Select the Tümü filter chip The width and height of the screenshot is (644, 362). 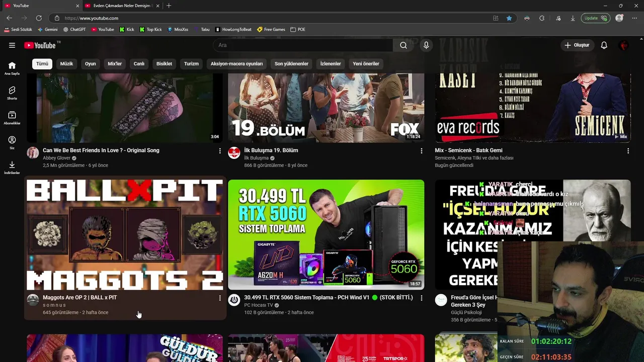pos(42,64)
